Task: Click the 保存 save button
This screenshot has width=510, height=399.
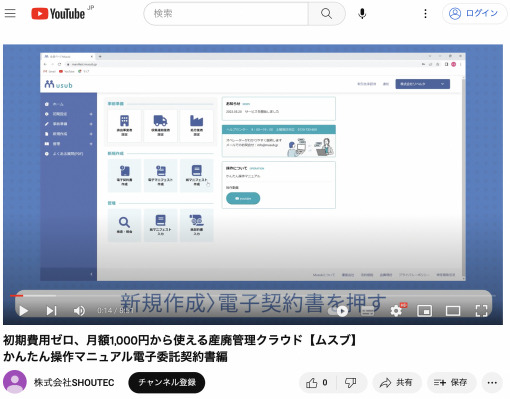Action: 451,383
